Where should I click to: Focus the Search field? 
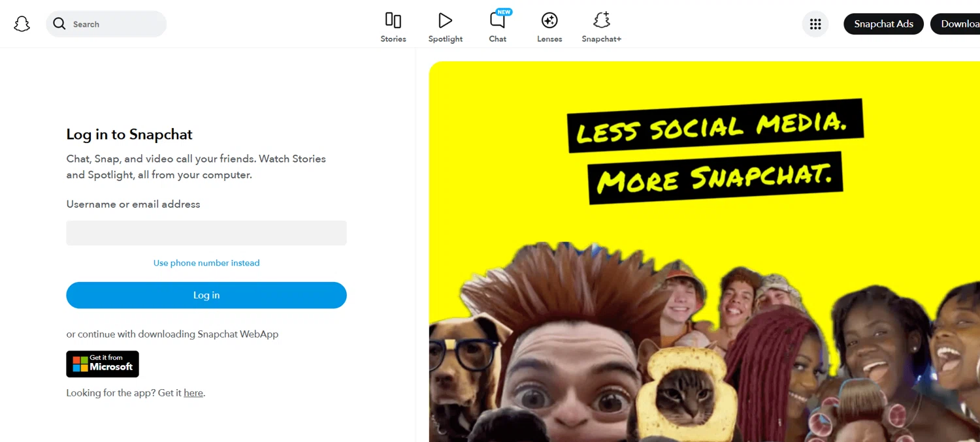point(106,24)
